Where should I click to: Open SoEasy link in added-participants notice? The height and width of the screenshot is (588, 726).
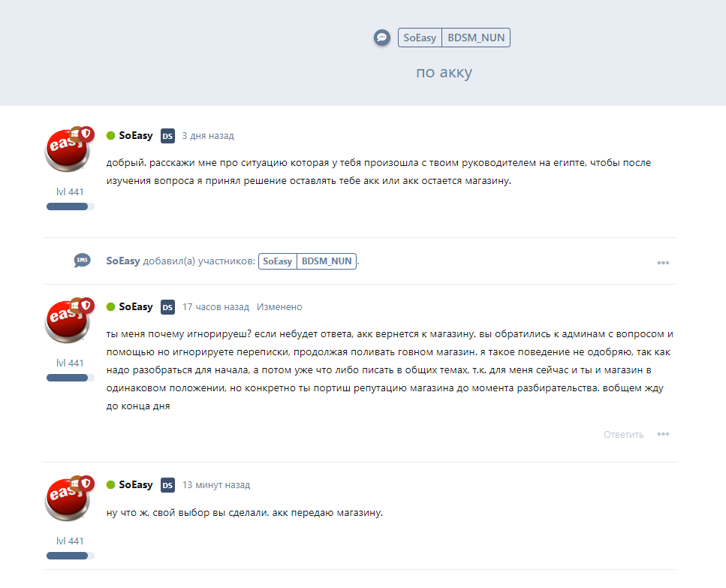pos(122,261)
